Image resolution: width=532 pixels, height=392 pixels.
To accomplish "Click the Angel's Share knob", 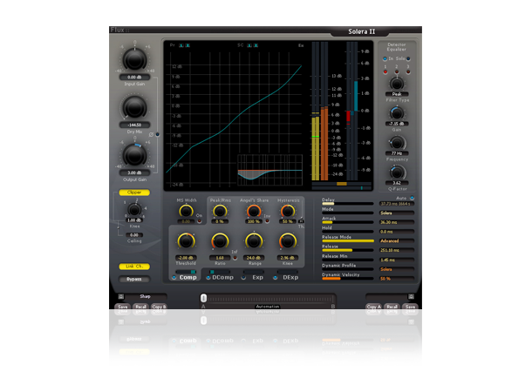I will pos(254,211).
